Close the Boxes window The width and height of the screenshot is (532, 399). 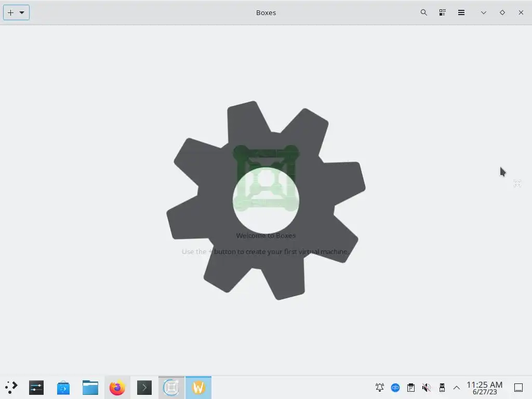coord(521,12)
